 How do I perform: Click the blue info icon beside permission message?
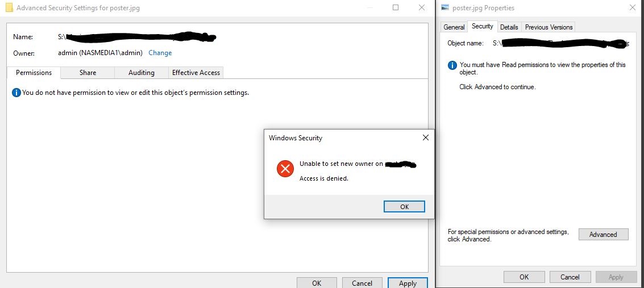point(16,93)
